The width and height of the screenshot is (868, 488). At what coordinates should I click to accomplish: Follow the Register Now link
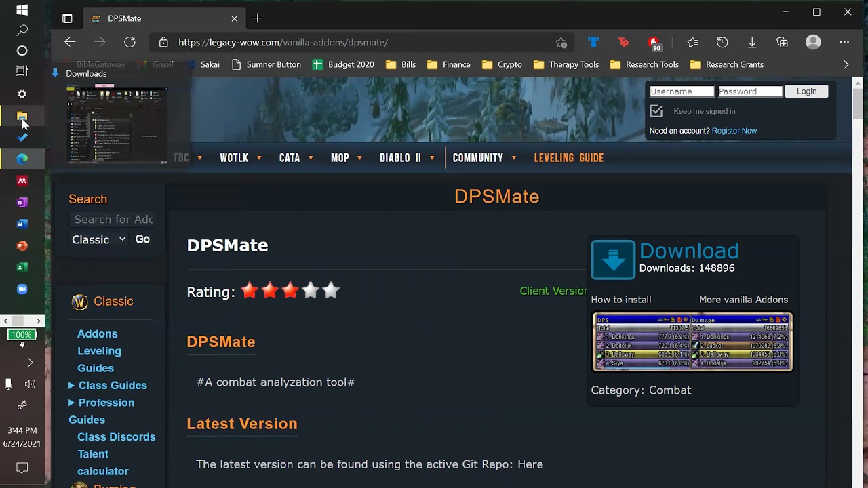[x=734, y=131]
